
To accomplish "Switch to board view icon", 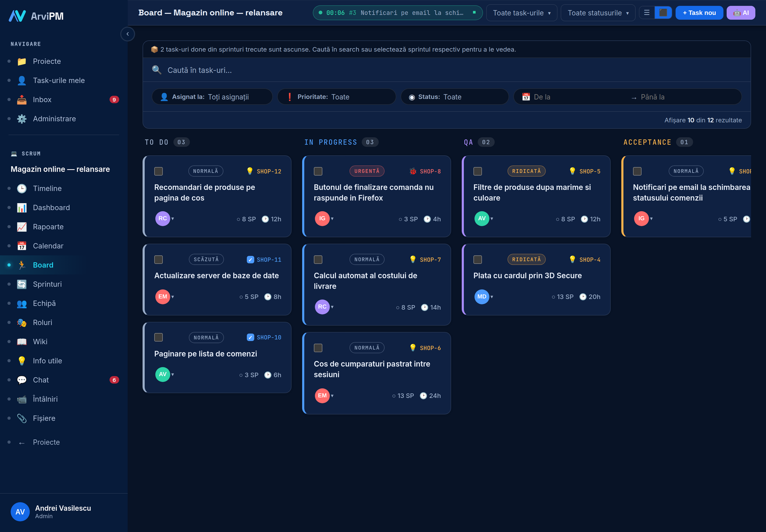I will (x=663, y=13).
